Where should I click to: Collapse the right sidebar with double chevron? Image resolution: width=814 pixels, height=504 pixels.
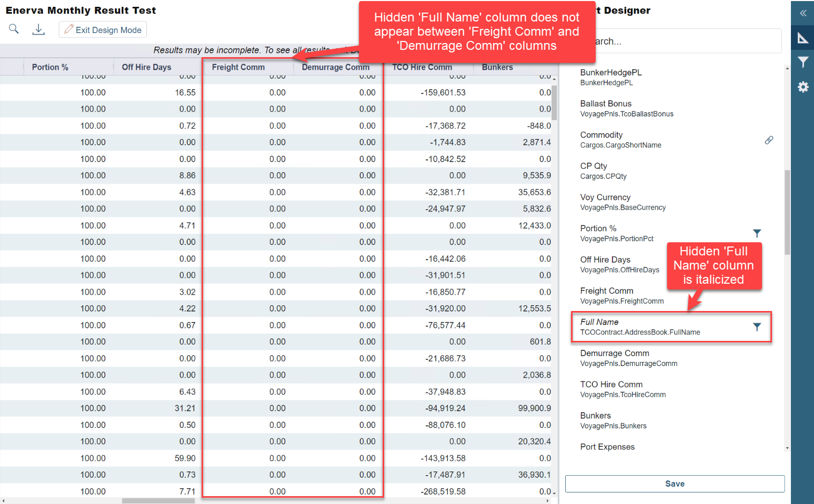(x=802, y=13)
